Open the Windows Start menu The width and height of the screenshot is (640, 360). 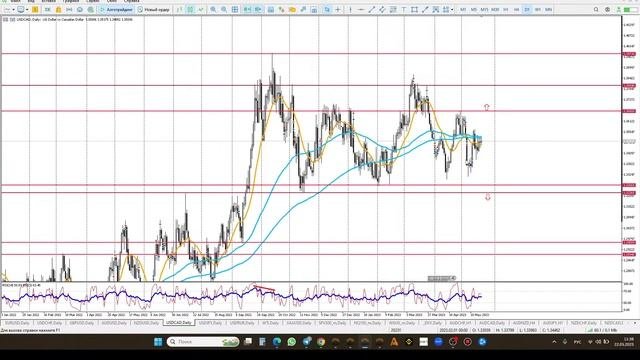pyautogui.click(x=158, y=342)
